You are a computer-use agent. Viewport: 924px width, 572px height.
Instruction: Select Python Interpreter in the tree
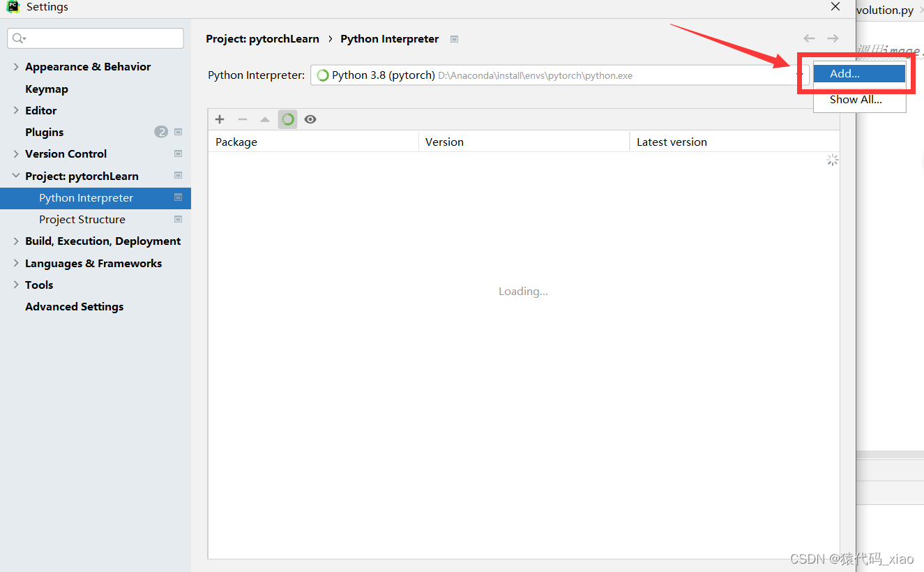tap(96, 198)
